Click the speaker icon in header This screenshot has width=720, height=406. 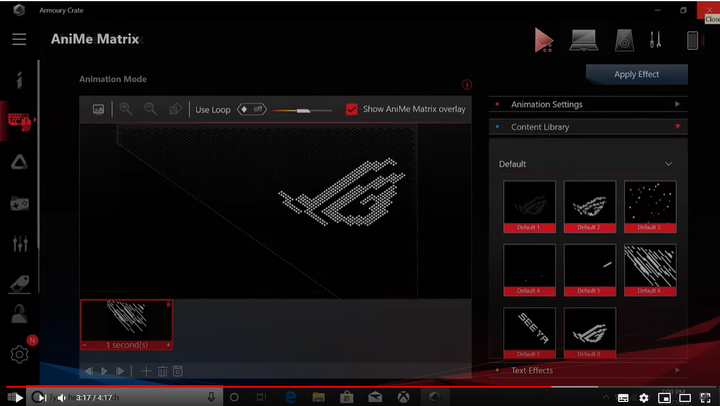point(624,40)
